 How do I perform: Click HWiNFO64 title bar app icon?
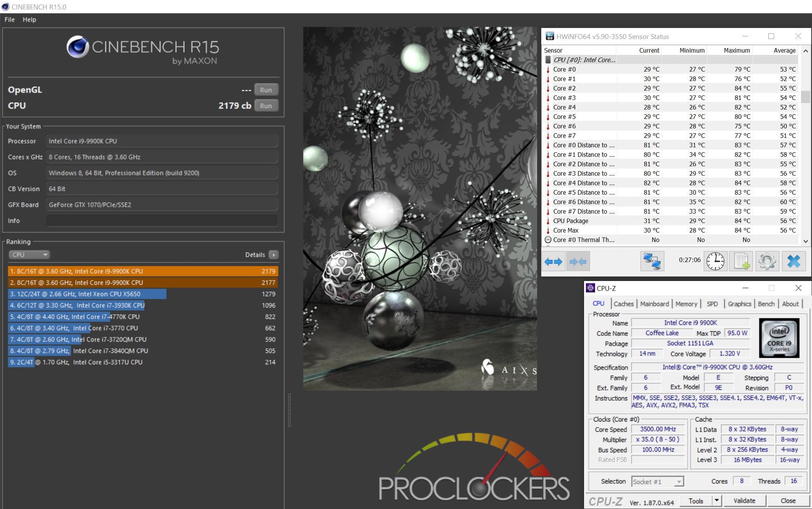[549, 36]
